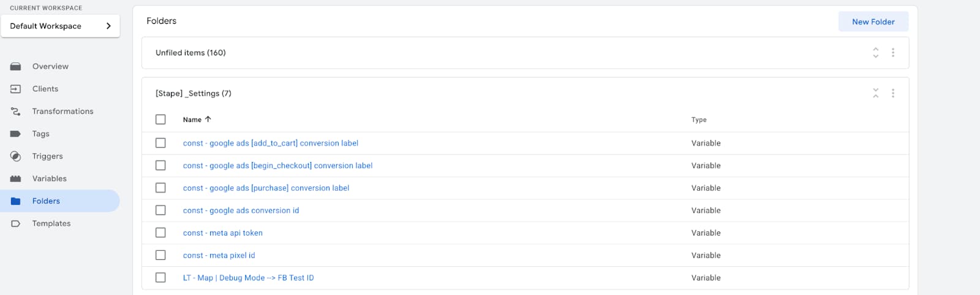980x295 pixels.
Task: Open the [Stape] _Settings three-dot menu
Action: click(x=893, y=93)
